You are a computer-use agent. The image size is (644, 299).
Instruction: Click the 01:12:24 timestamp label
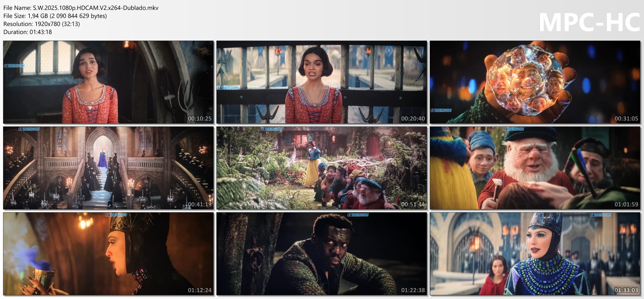200,290
